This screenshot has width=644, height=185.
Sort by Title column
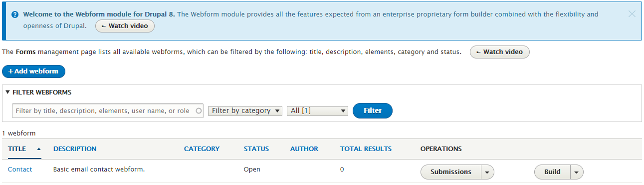[x=17, y=149]
